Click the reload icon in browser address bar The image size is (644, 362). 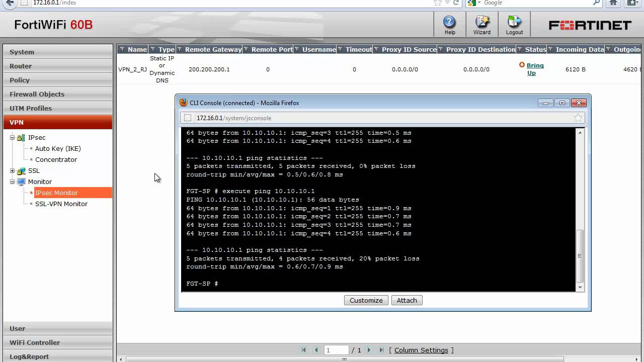tap(456, 3)
